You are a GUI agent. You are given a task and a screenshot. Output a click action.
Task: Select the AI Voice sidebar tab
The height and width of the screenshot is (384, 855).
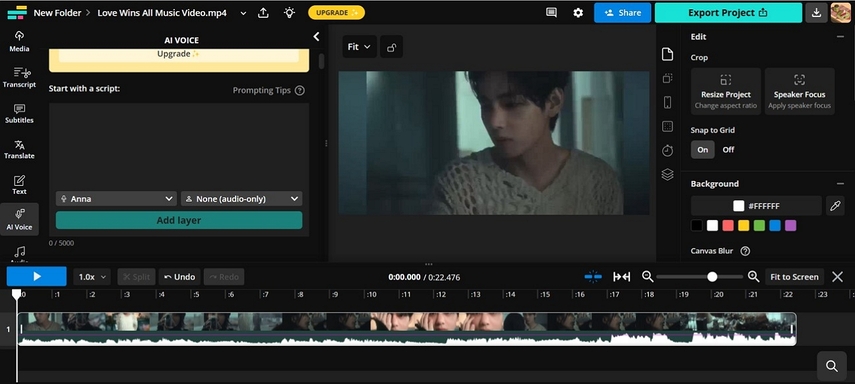click(x=19, y=220)
